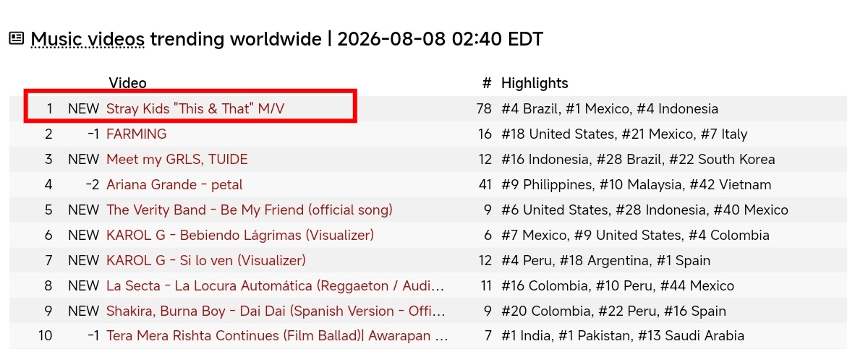Select highlights text for Stray Kids row

click(x=610, y=109)
